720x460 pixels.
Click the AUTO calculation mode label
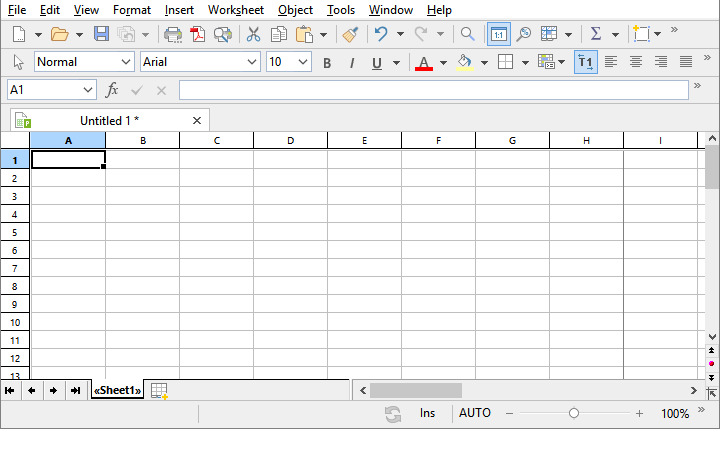coord(475,413)
